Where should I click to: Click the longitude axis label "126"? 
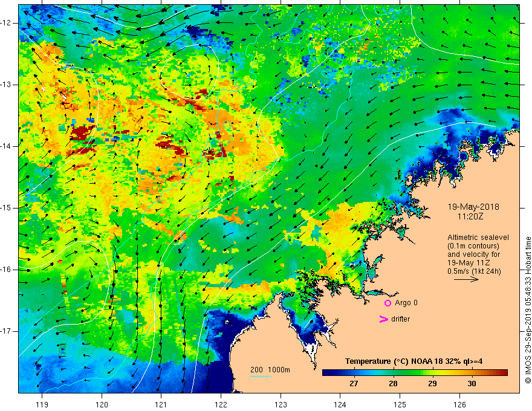pyautogui.click(x=459, y=404)
